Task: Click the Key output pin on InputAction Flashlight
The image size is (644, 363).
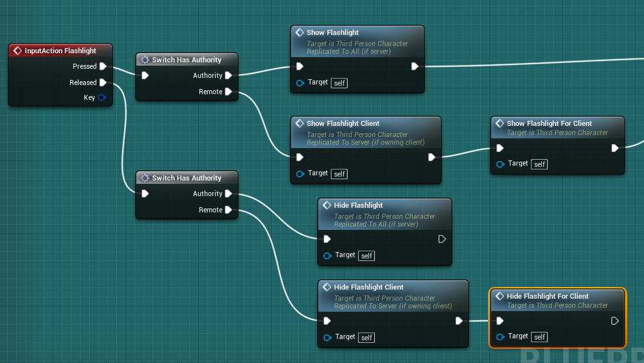Action: pyautogui.click(x=102, y=97)
